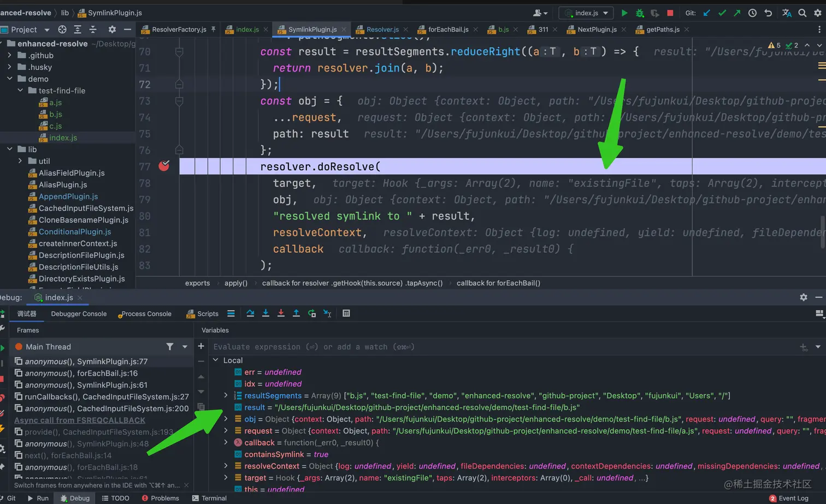Click the Step Over debugger icon
The image size is (826, 504).
click(250, 313)
